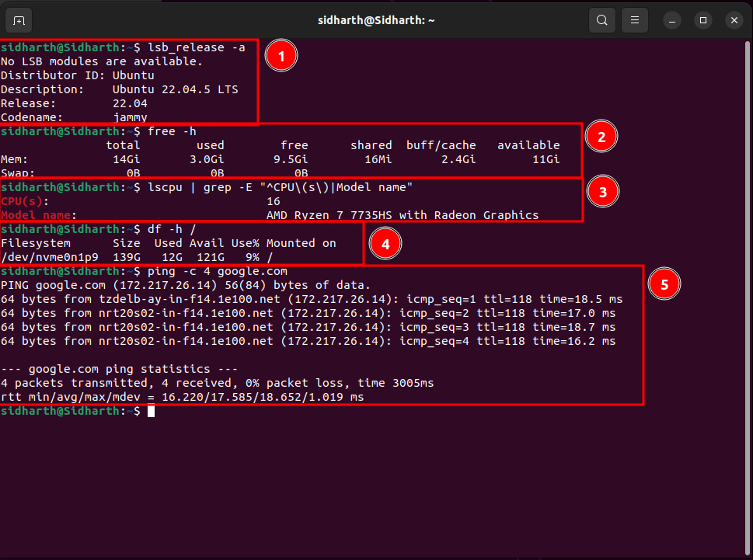Click the CPU(s) label in red
The image size is (753, 560).
click(x=23, y=201)
